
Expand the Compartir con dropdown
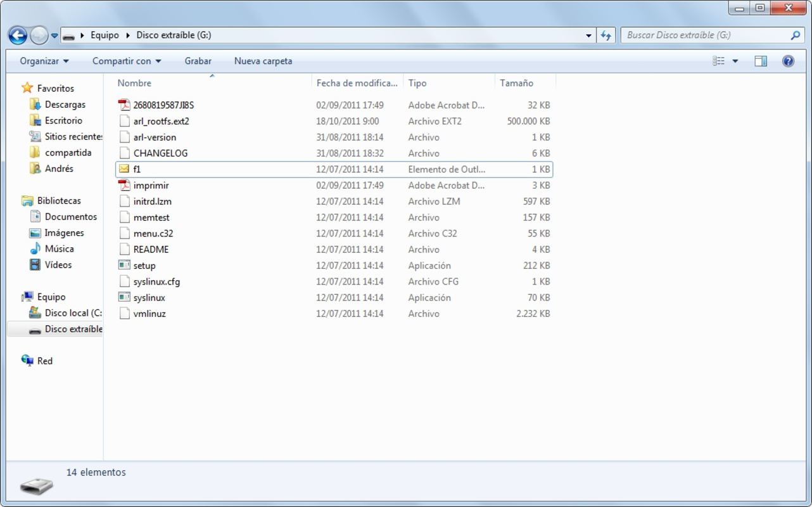pos(125,60)
